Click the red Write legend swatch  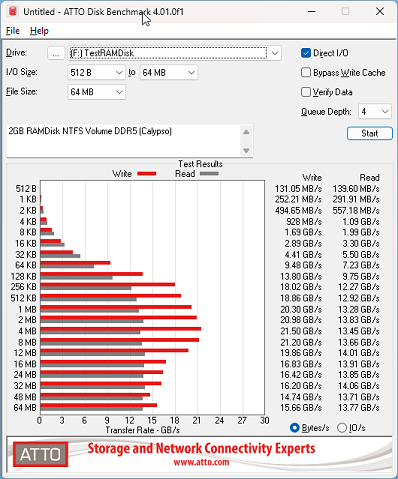pyautogui.click(x=147, y=174)
